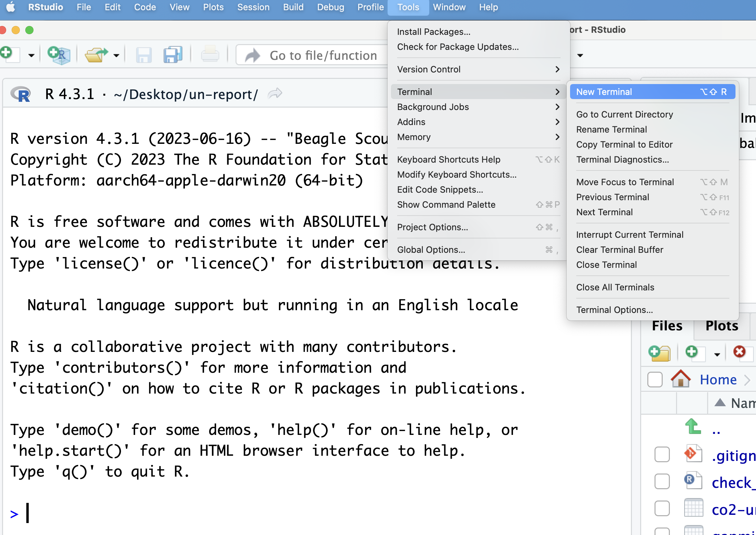Click the Home breadcrumb link
The height and width of the screenshot is (535, 756).
pyautogui.click(x=718, y=380)
